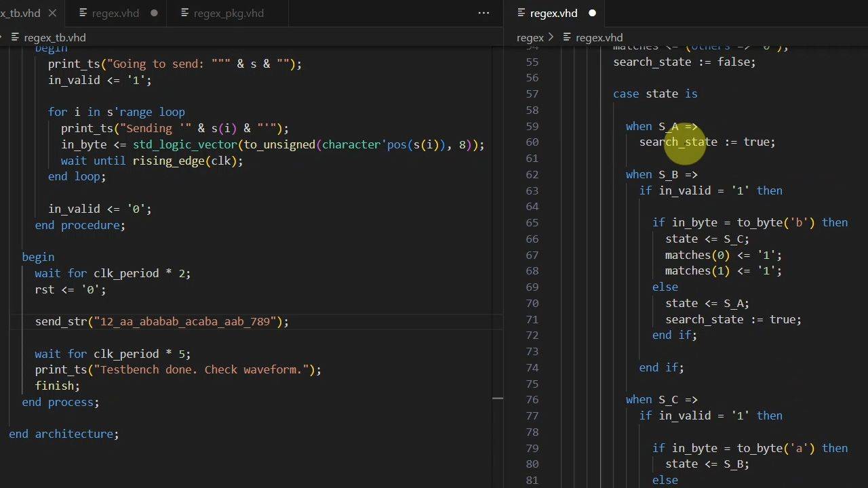Open the regex_pkg.vhd tab
Viewport: 868px width, 488px height.
pyautogui.click(x=229, y=13)
